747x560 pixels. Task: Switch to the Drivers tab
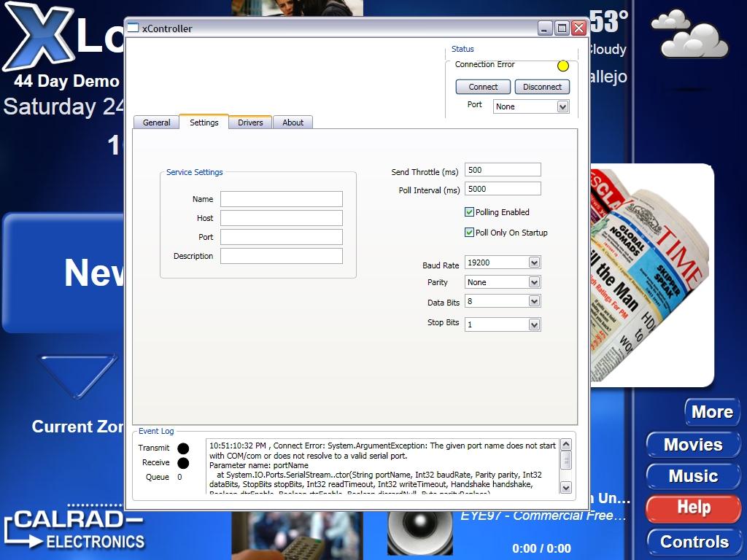coord(250,122)
